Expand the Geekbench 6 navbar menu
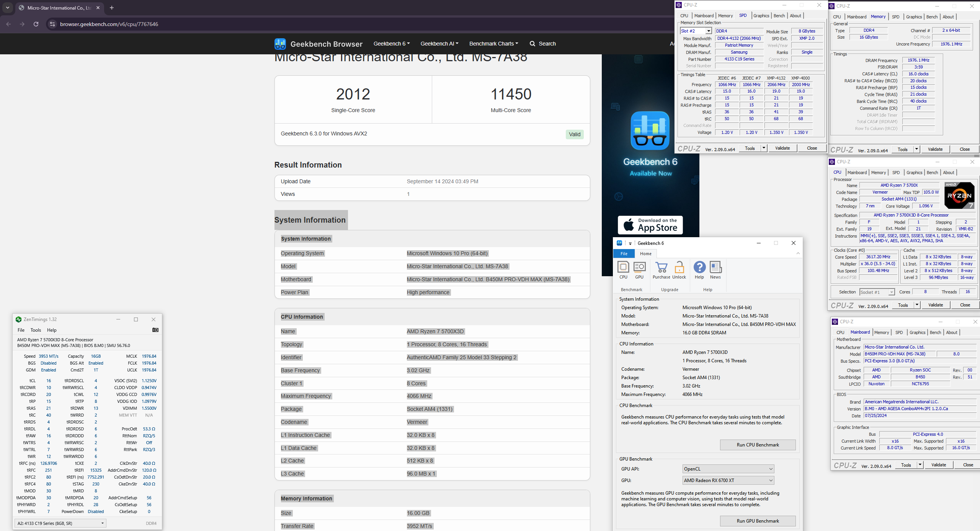 pos(392,44)
